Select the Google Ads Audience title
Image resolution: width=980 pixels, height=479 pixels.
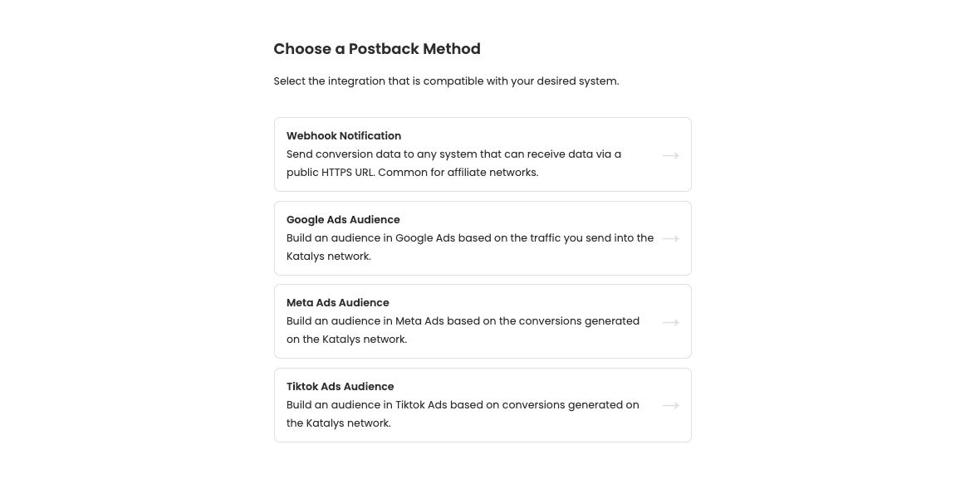(343, 220)
